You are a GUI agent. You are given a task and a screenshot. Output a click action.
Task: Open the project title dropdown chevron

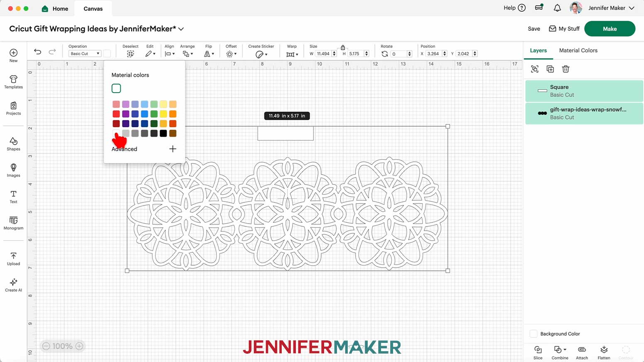click(x=181, y=29)
